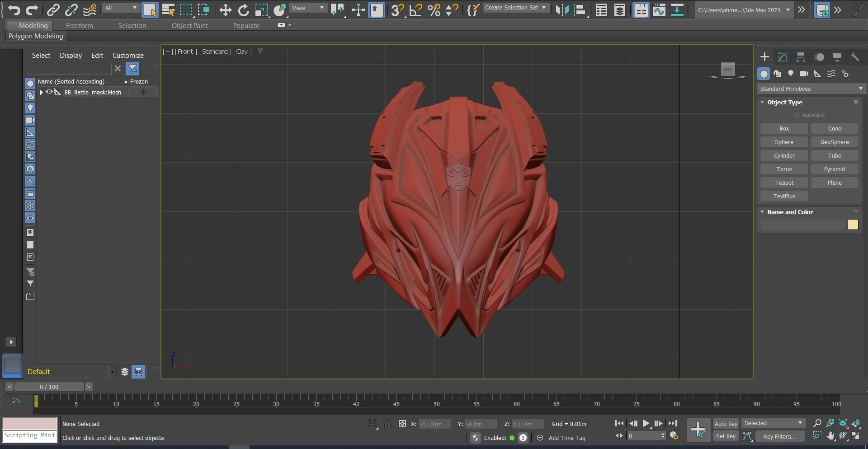Expand the BB_Battle_mask:Mesh tree item
Viewport: 868px width, 449px height.
[x=41, y=92]
